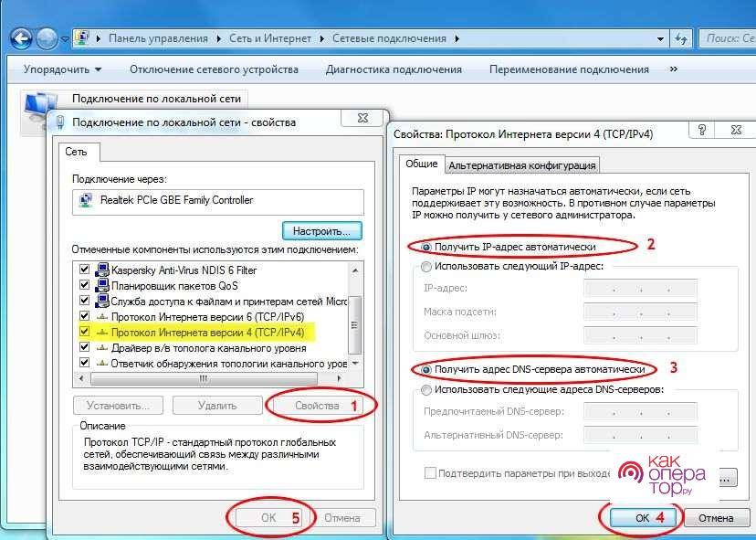Click Переименование подключения toolbar command
The width and height of the screenshot is (756, 540).
point(569,69)
